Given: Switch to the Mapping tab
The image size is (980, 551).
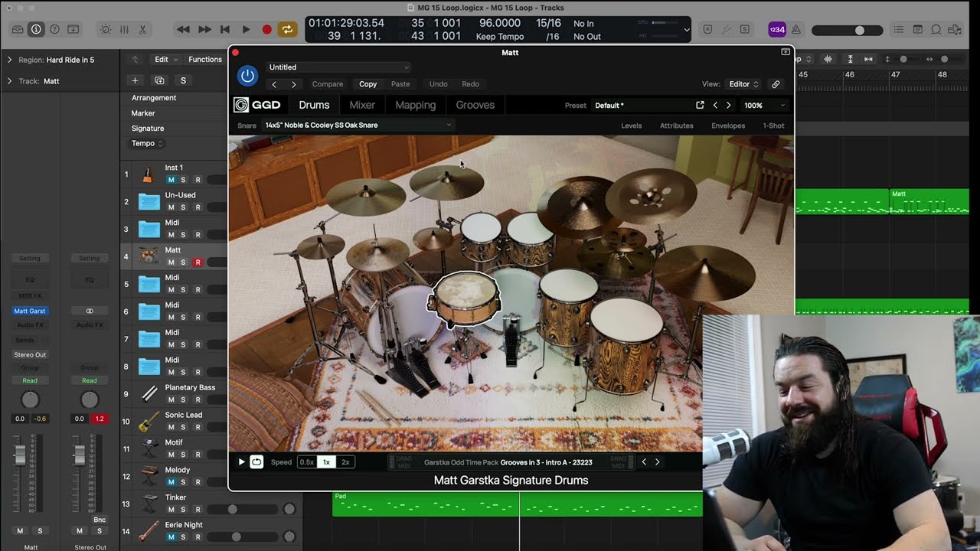Looking at the screenshot, I should click(x=415, y=105).
